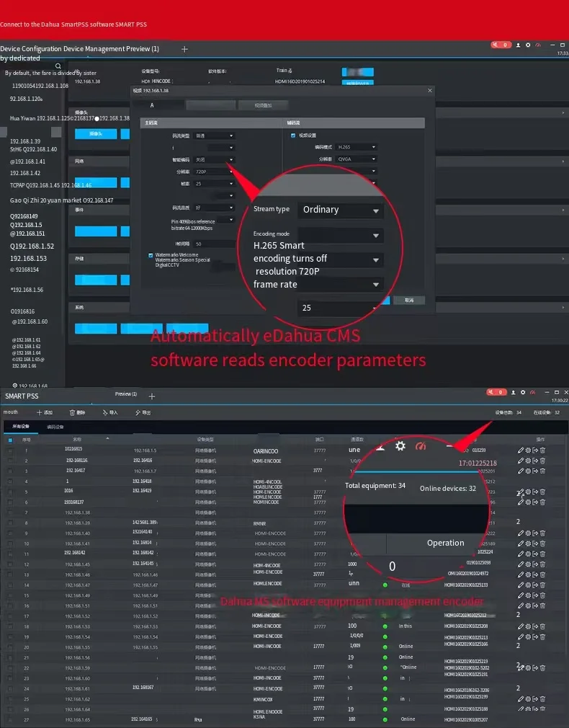Screen dimensions: 569x728
Task: Open red gauge icon in SMART PSS title bar
Action: 533,392
